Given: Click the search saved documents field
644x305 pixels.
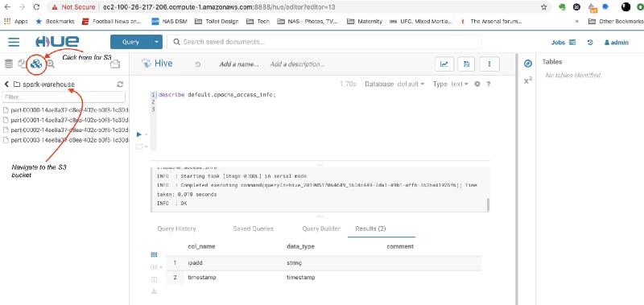Looking at the screenshot, I should pyautogui.click(x=324, y=42).
